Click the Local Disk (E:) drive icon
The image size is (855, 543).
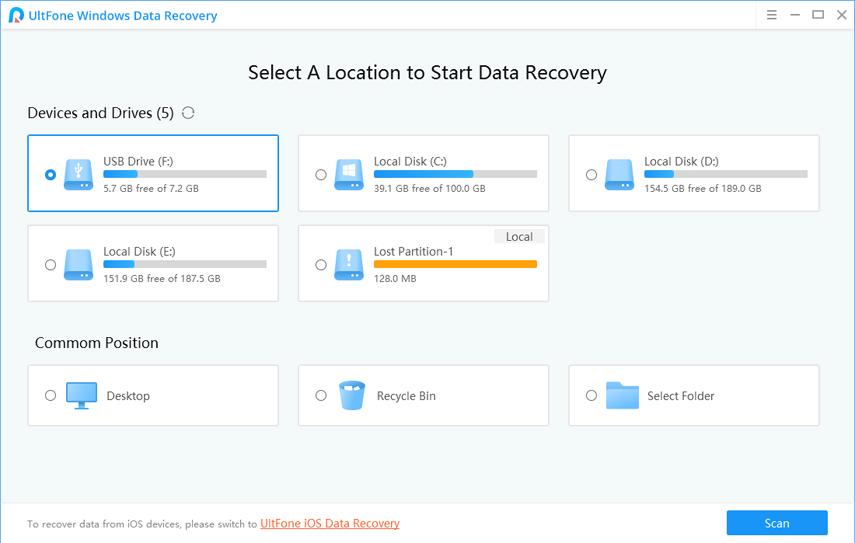pyautogui.click(x=79, y=264)
